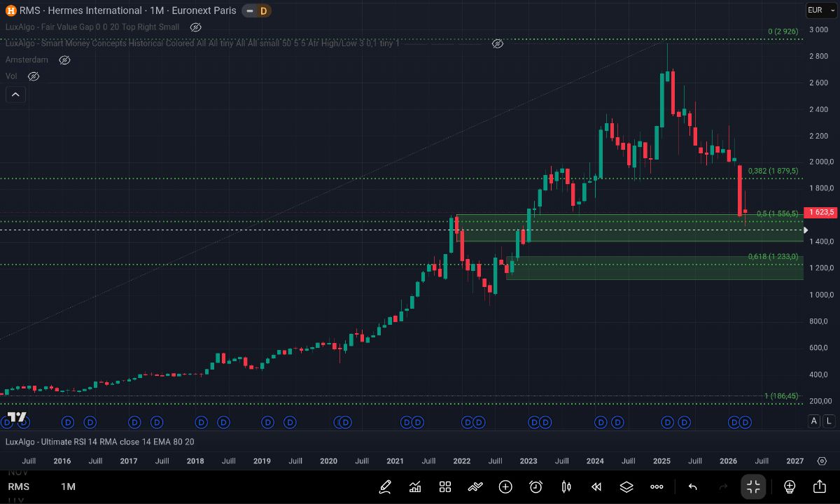
Task: Click the 0,618 (1 233,0) Fibonacci label
Action: [773, 257]
